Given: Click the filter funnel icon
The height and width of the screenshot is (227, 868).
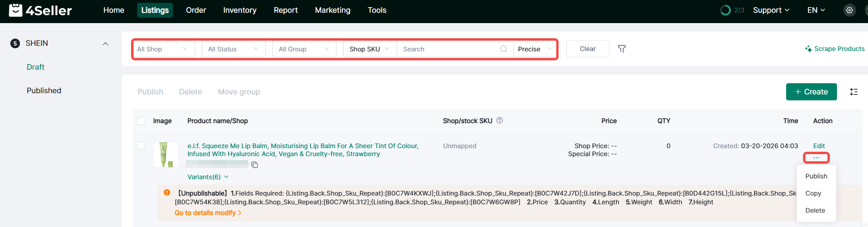Looking at the screenshot, I should point(622,49).
